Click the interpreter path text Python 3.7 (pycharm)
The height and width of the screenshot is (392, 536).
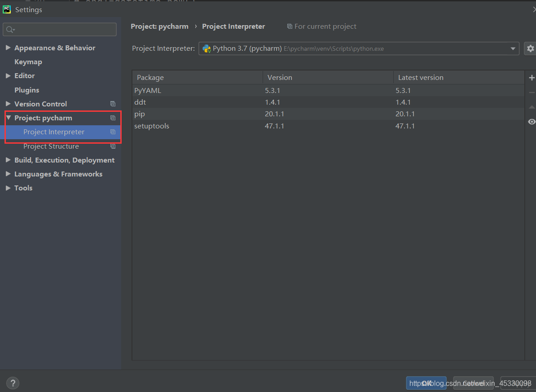click(247, 48)
